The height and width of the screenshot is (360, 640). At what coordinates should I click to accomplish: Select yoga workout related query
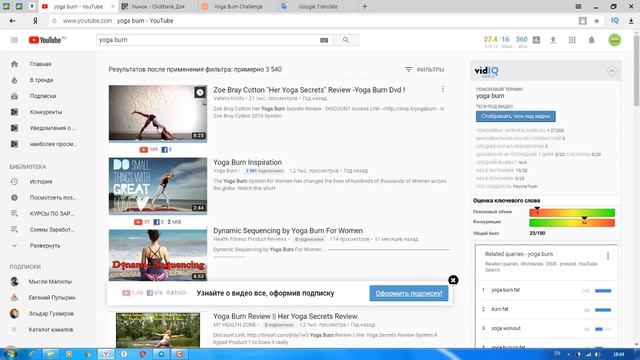(x=506, y=329)
